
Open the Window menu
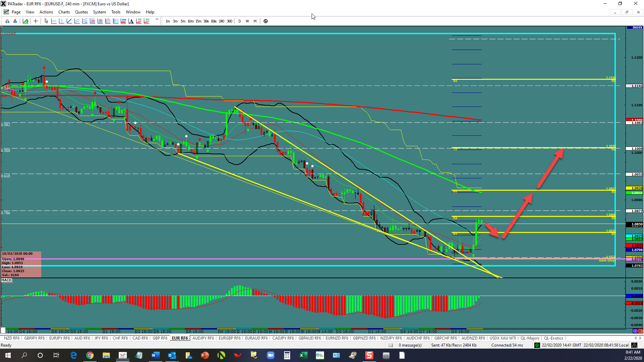pyautogui.click(x=133, y=12)
